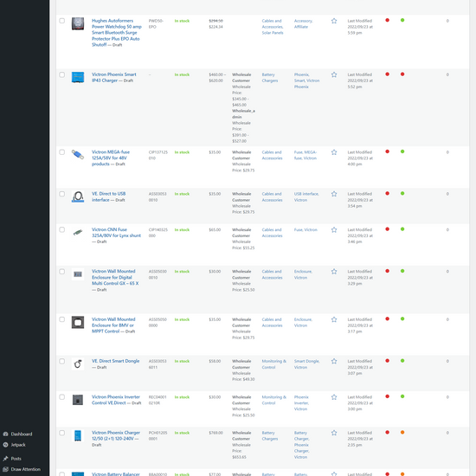The width and height of the screenshot is (476, 476).
Task: Toggle featured star for Victron MEGA-fuse 125A/58V
Action: (x=334, y=152)
